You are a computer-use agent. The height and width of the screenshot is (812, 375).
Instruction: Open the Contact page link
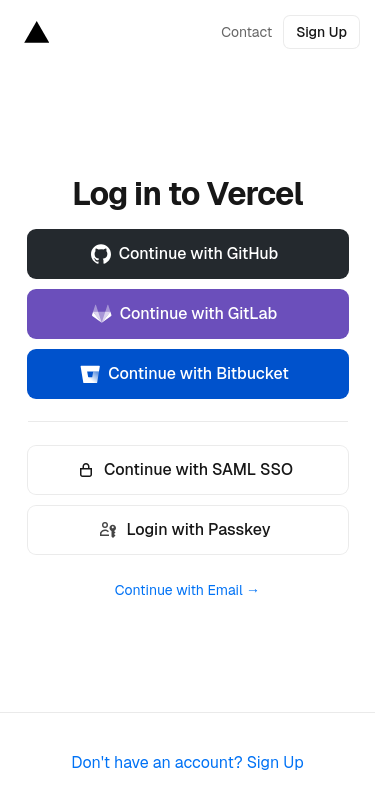click(247, 32)
